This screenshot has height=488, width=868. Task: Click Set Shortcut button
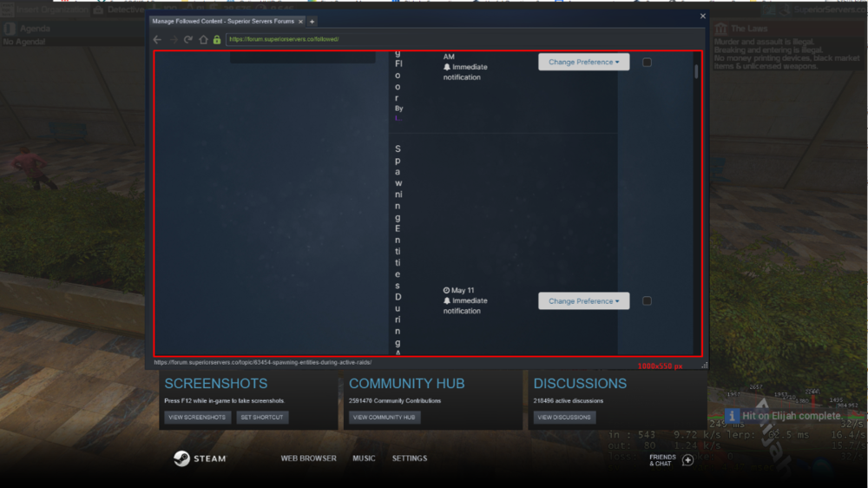pos(262,417)
